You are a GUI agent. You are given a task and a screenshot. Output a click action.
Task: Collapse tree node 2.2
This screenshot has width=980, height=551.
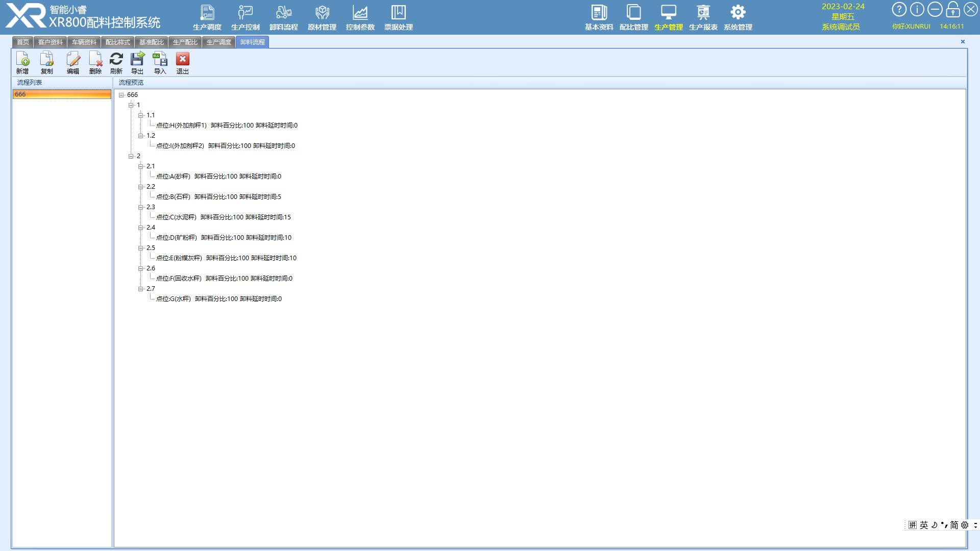(141, 187)
